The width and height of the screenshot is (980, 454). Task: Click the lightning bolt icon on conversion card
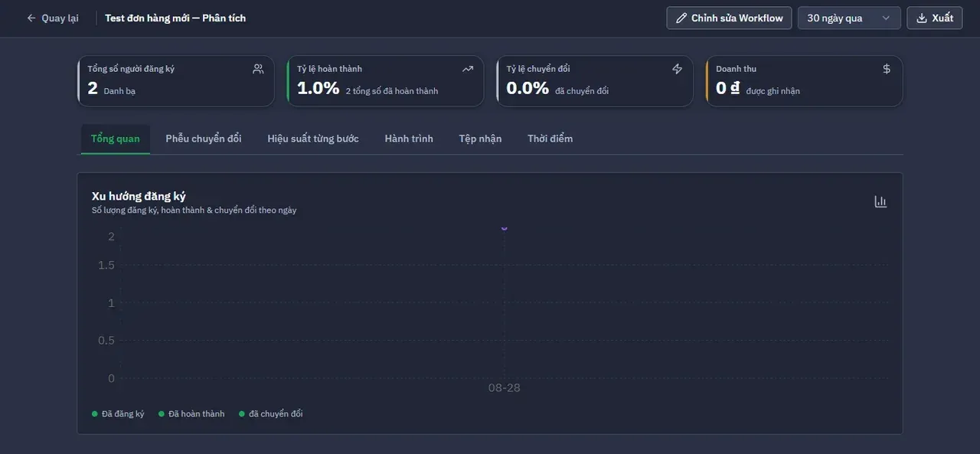coord(677,69)
